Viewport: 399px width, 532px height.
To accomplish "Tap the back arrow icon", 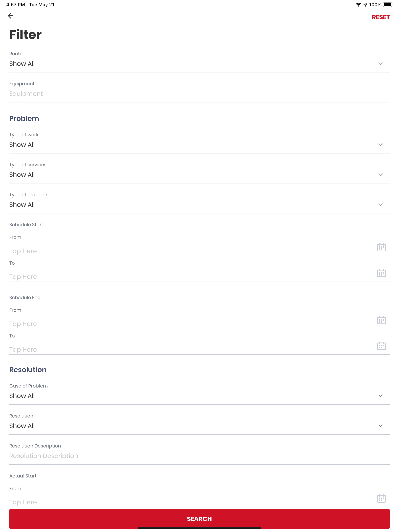I will (x=11, y=16).
